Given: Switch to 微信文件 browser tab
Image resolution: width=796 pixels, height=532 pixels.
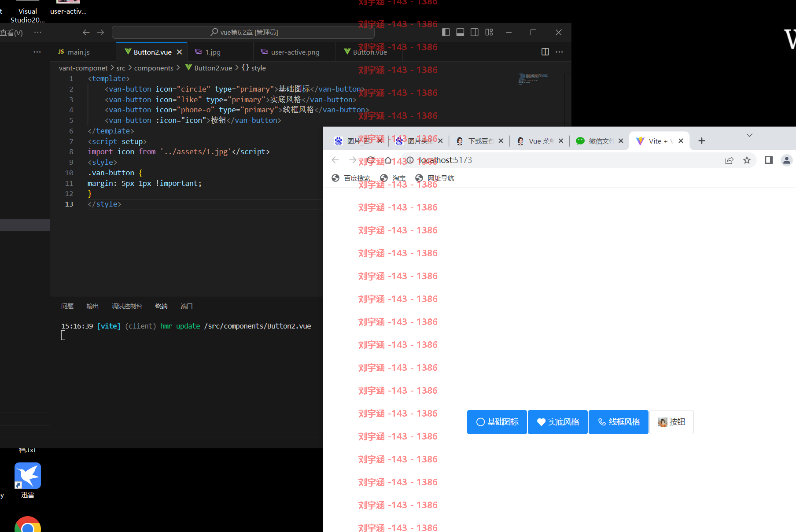Looking at the screenshot, I should 600,141.
